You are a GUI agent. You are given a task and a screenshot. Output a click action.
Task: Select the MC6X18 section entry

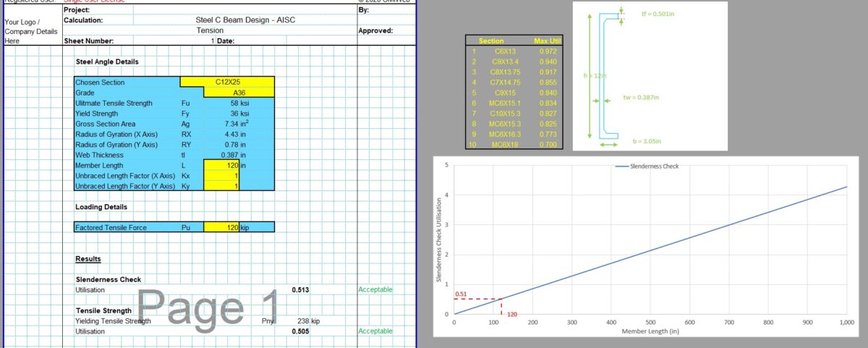504,145
